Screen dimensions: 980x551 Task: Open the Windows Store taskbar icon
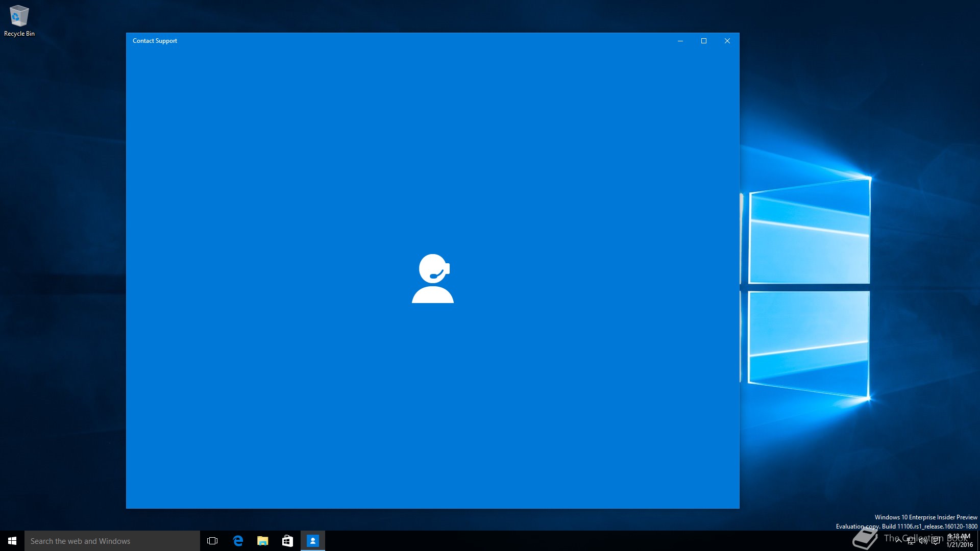287,541
